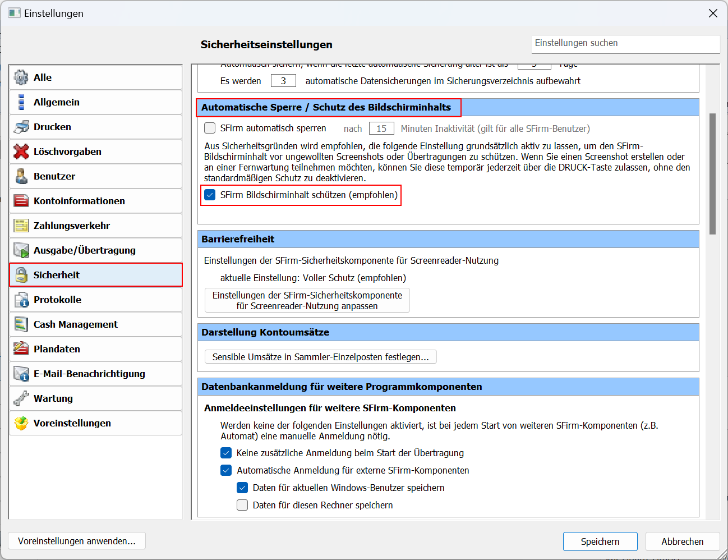Click the printer icon for Drucken
This screenshot has height=560, width=728.
pyautogui.click(x=21, y=127)
